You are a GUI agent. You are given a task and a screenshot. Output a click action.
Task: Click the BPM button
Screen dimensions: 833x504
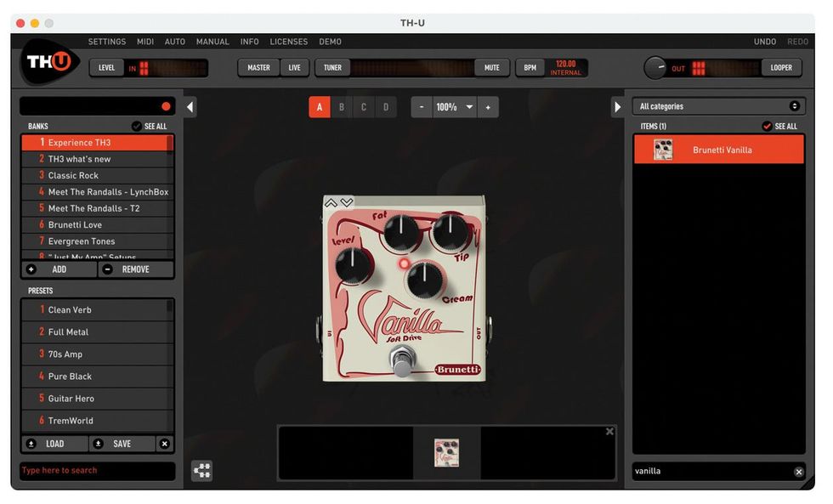pos(530,68)
